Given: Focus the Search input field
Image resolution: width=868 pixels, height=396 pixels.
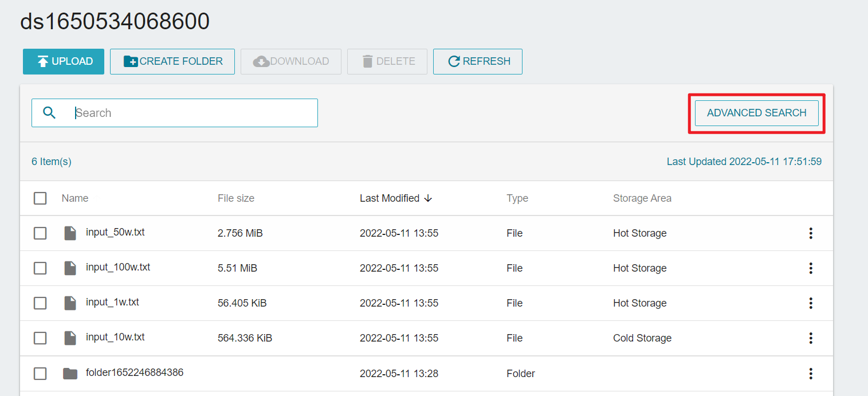Looking at the screenshot, I should tap(195, 113).
